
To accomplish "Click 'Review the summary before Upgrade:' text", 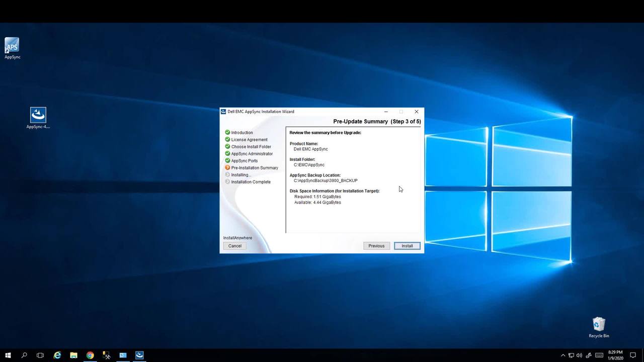I will (x=326, y=133).
